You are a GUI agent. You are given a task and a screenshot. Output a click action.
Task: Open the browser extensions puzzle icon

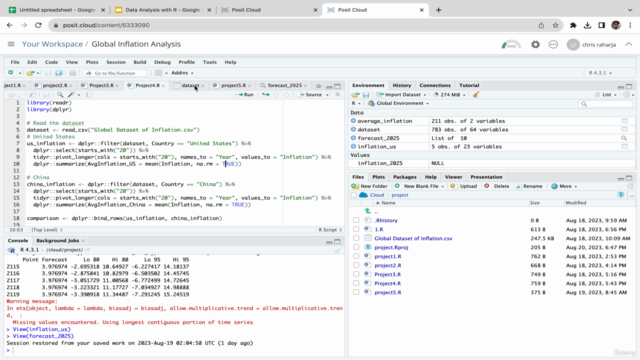click(573, 25)
